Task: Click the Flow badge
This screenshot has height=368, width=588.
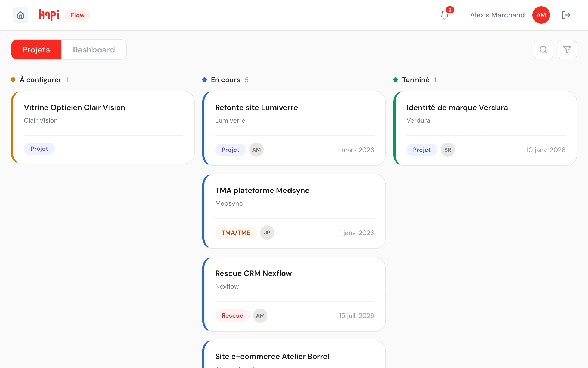Action: click(78, 15)
